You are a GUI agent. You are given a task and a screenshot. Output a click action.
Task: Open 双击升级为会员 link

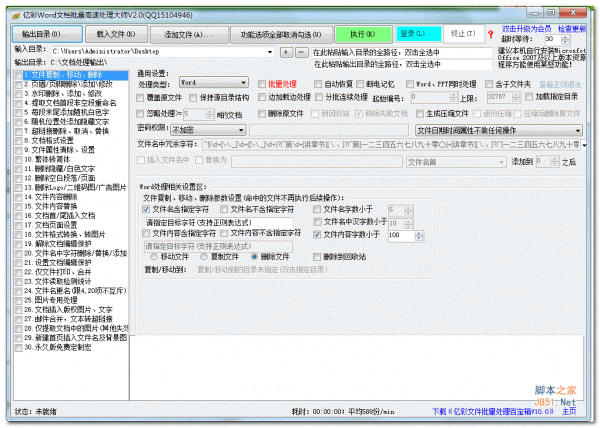click(526, 29)
